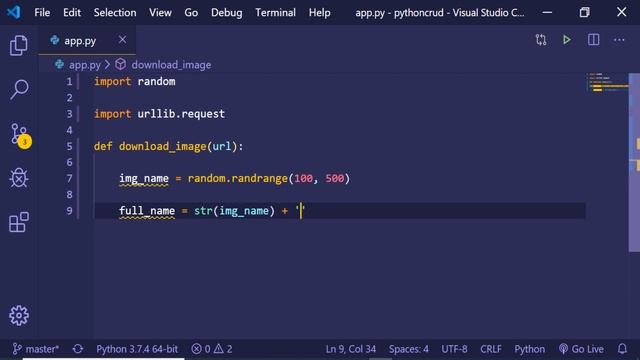This screenshot has width=640, height=360.
Task: Open the Search view in the activity bar
Action: click(19, 89)
